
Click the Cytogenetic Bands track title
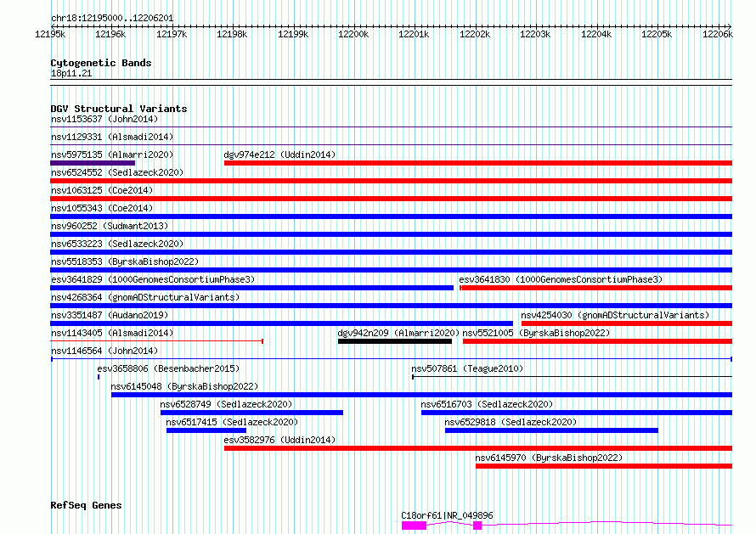[101, 63]
